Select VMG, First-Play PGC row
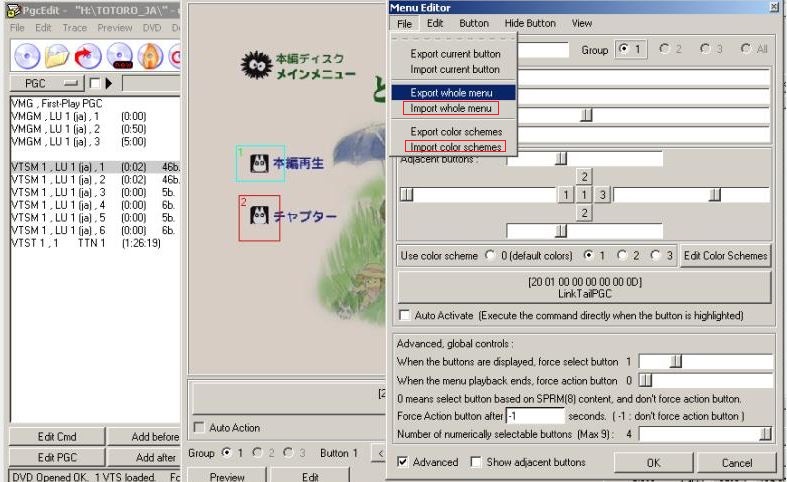The image size is (787, 482). click(95, 103)
